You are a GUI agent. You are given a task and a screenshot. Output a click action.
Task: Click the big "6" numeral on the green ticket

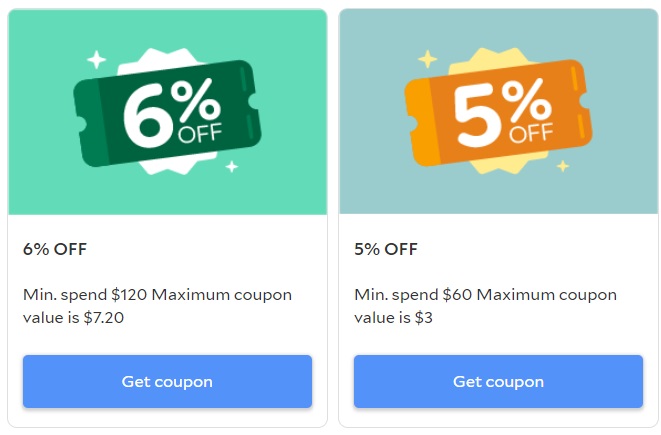145,115
